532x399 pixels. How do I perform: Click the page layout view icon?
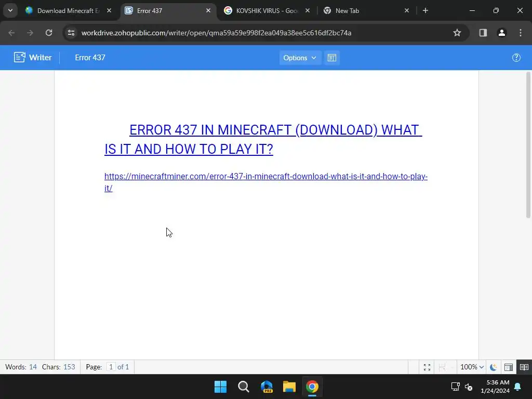click(332, 58)
